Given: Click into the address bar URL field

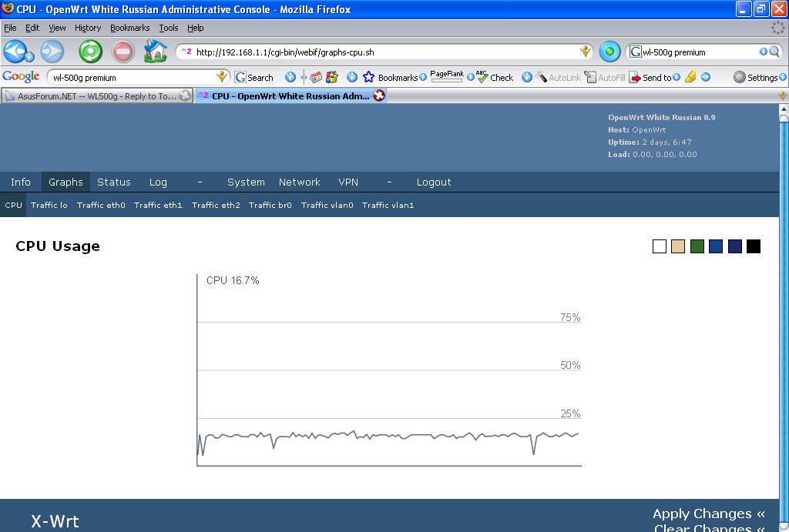Looking at the screenshot, I should (x=385, y=52).
